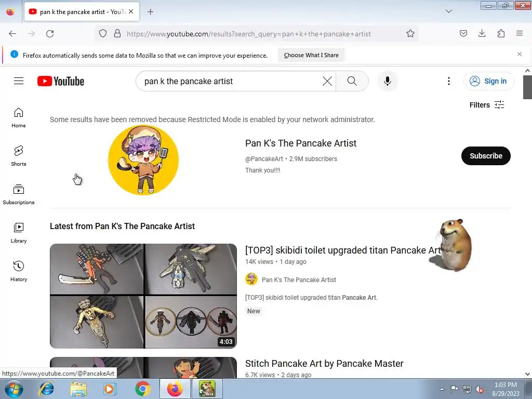Screen dimensions: 532x399
Task: Open Stitch Pancake Art by Pancake Master video
Action: click(x=324, y=363)
